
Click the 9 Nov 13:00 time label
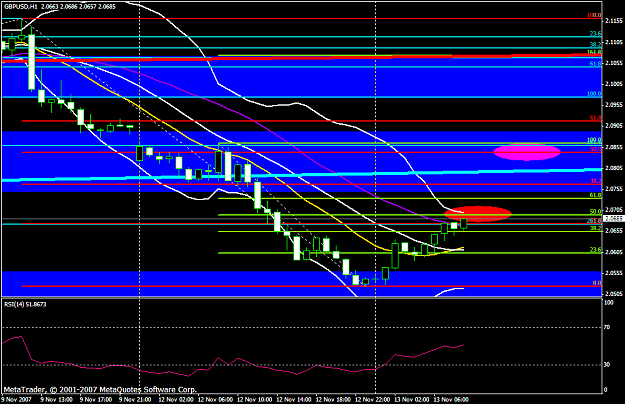click(57, 399)
